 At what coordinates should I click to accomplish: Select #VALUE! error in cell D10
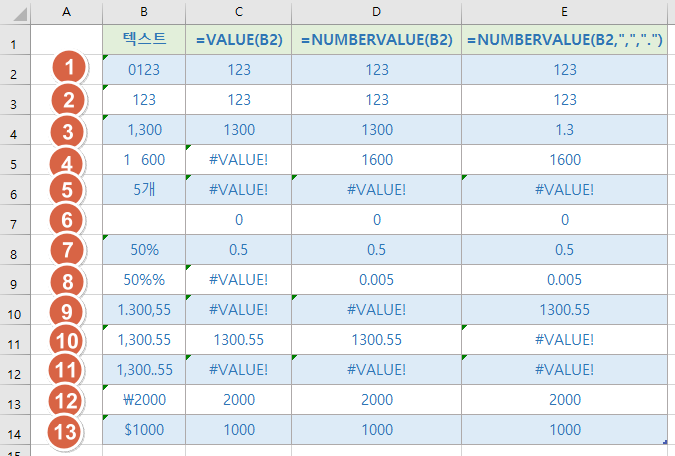(376, 310)
